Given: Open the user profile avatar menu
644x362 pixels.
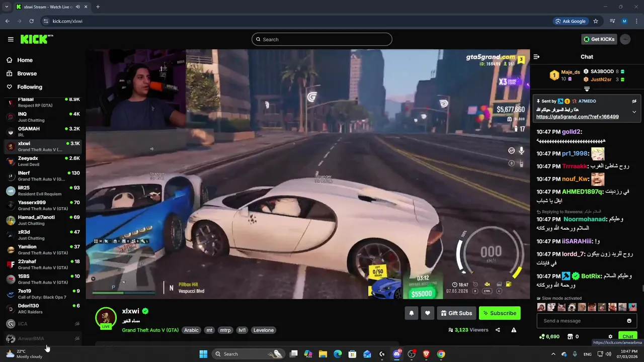Looking at the screenshot, I should pos(625,39).
